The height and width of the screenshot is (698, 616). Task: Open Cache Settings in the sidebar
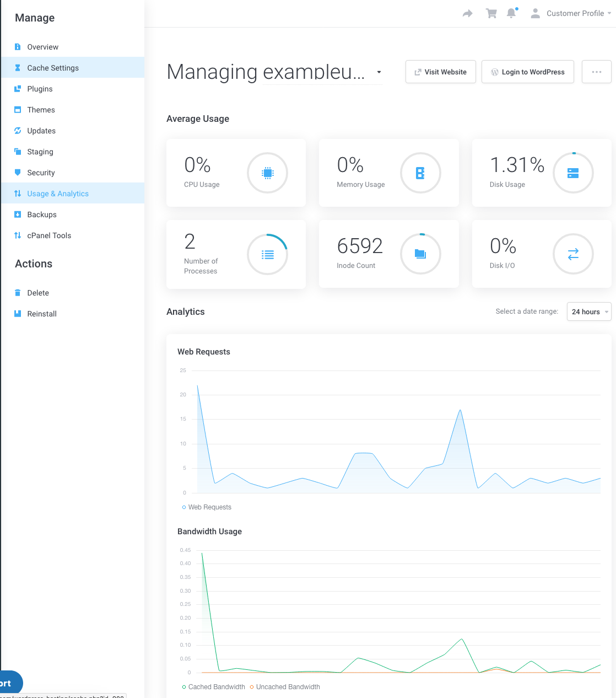53,68
